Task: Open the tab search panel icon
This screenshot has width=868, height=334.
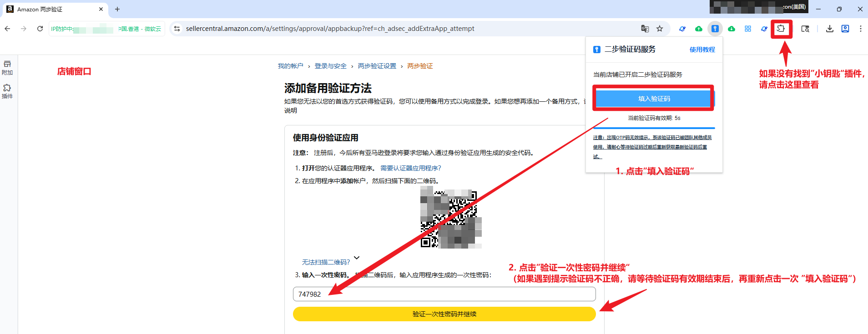Action: [805, 29]
